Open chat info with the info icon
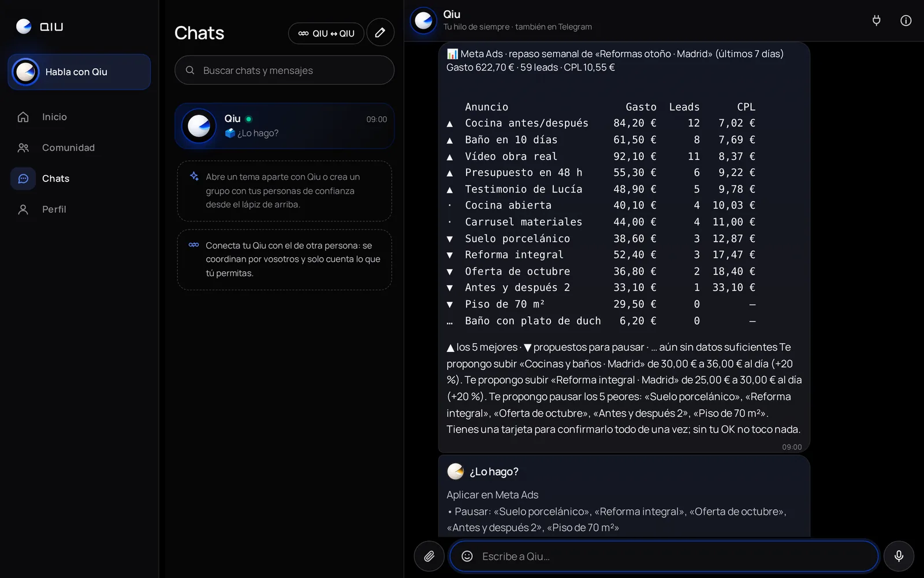The width and height of the screenshot is (924, 578). point(906,21)
